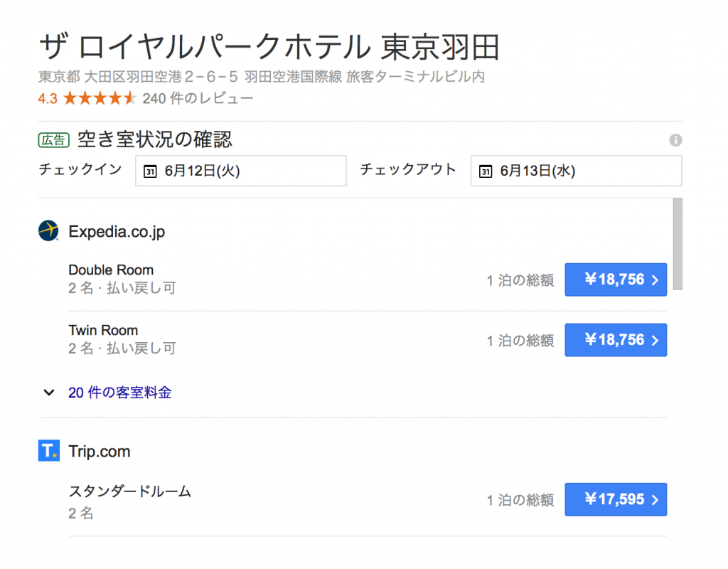Expand 20 件の客室料金 chevron
The width and height of the screenshot is (728, 569).
[x=49, y=393]
